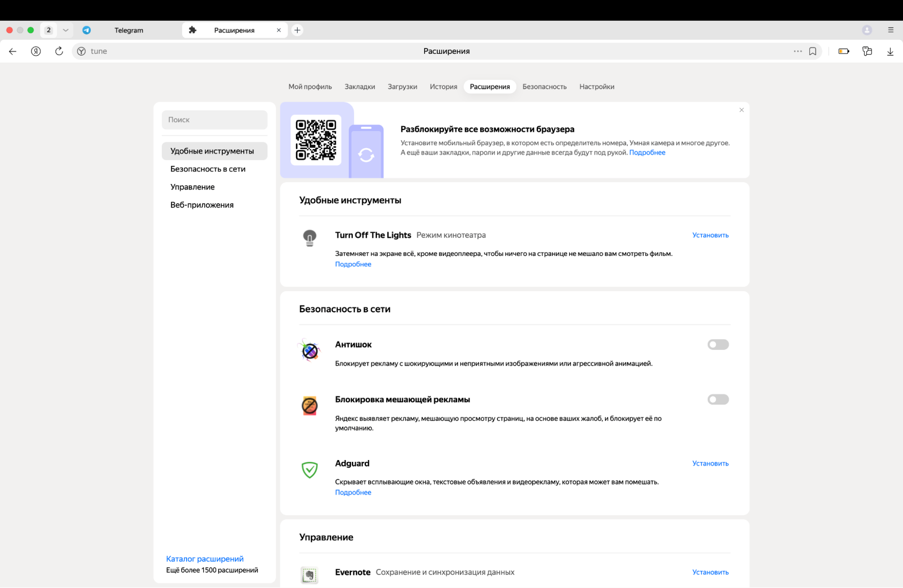Switch to the Настройки tab
This screenshot has height=588, width=903.
[597, 87]
